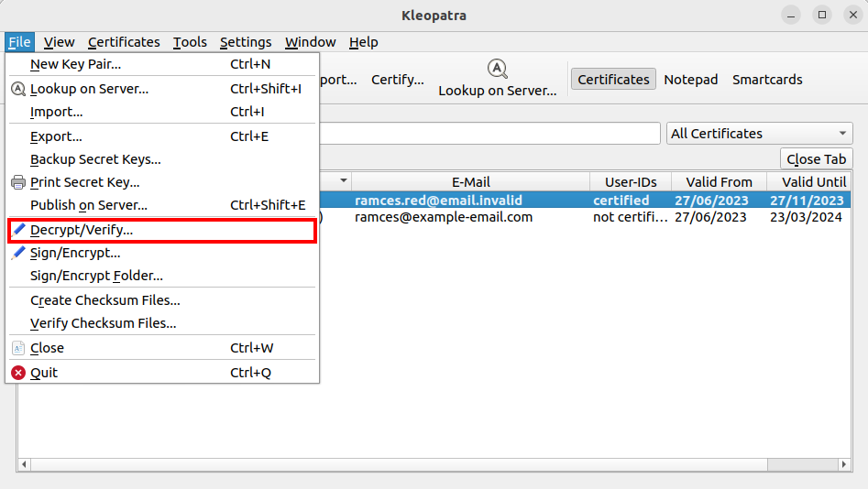Open the Settings menu

pos(246,42)
